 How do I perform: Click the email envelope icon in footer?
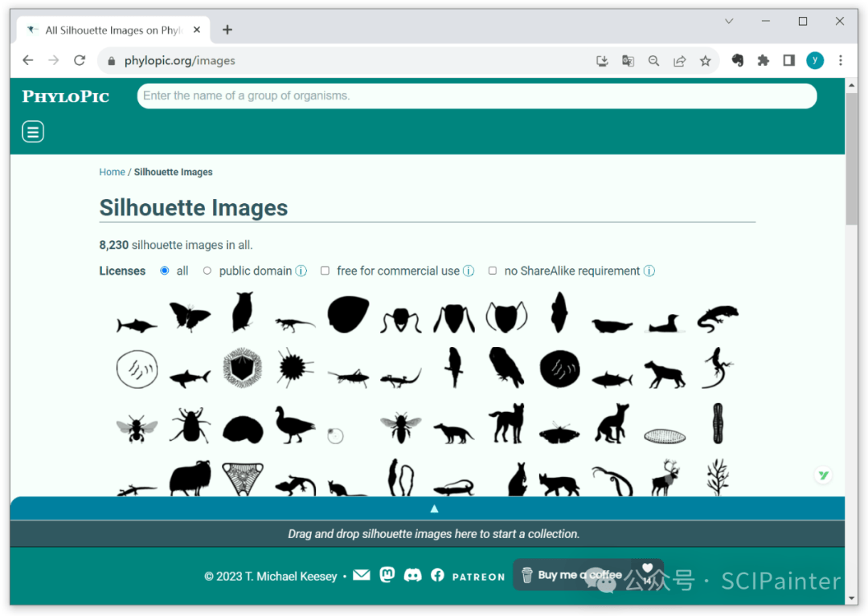(362, 575)
